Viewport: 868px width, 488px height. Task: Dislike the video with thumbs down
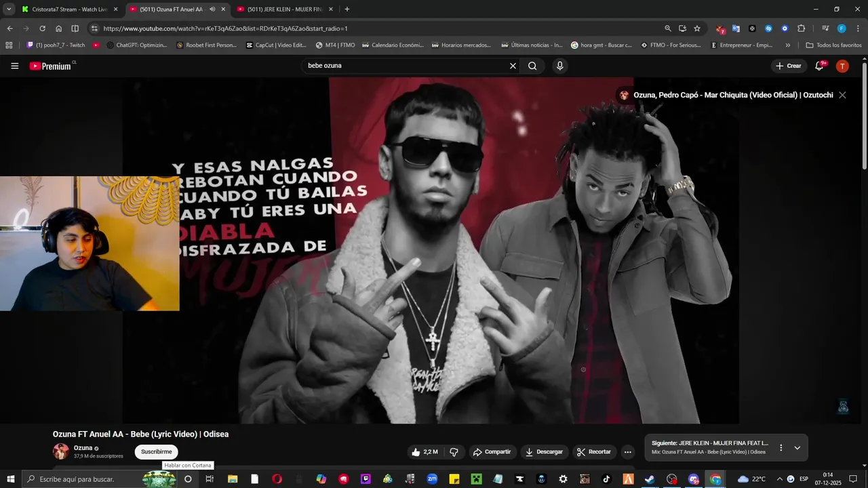tap(454, 452)
